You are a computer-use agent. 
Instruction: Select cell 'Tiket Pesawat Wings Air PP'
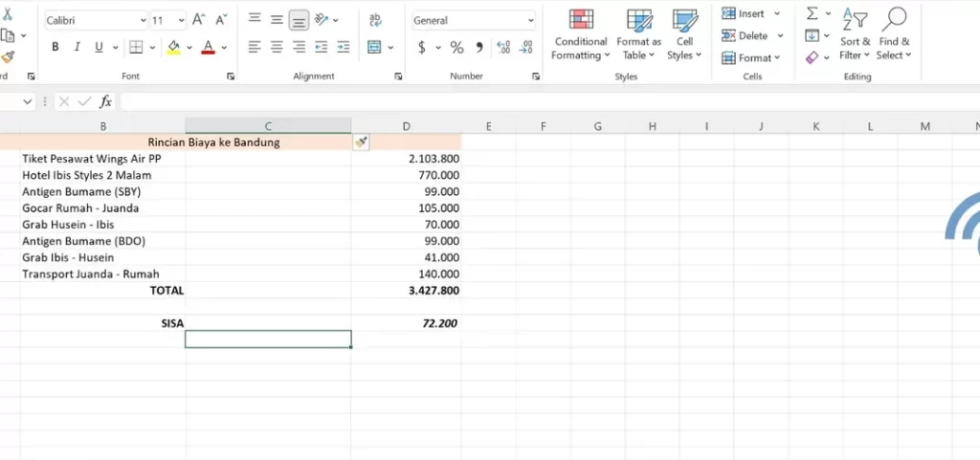103,159
